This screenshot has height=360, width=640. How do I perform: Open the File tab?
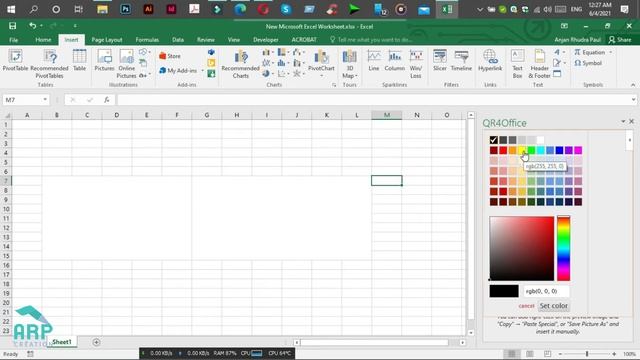tap(13, 40)
